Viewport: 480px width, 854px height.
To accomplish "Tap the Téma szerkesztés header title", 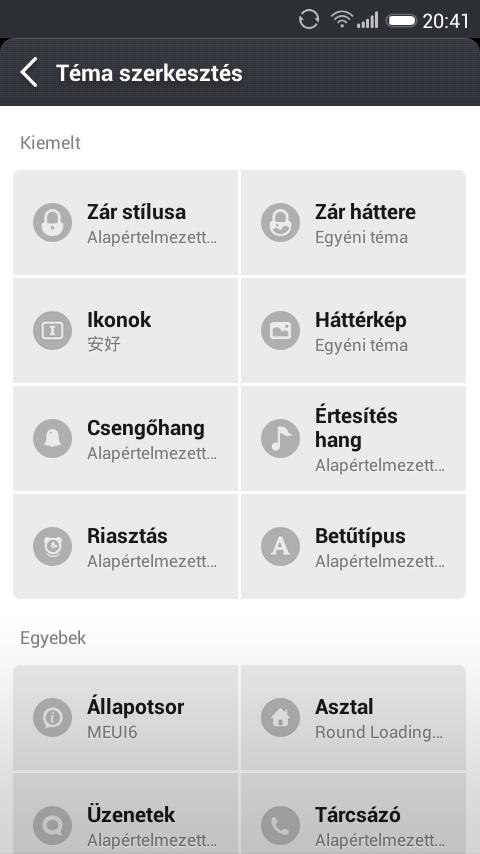I will point(149,73).
